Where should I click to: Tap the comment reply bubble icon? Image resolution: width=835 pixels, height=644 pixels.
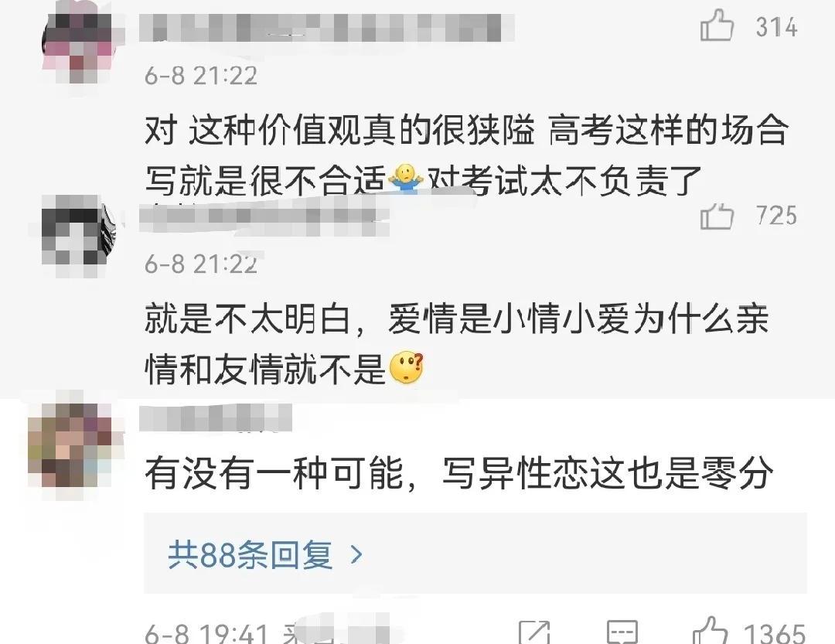pos(622,632)
